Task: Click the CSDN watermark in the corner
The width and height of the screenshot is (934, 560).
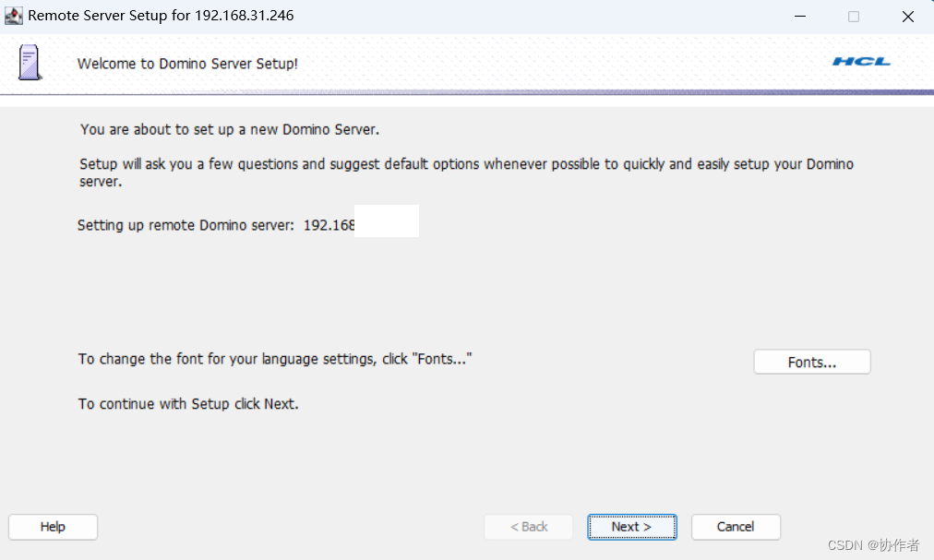Action: pyautogui.click(x=873, y=545)
